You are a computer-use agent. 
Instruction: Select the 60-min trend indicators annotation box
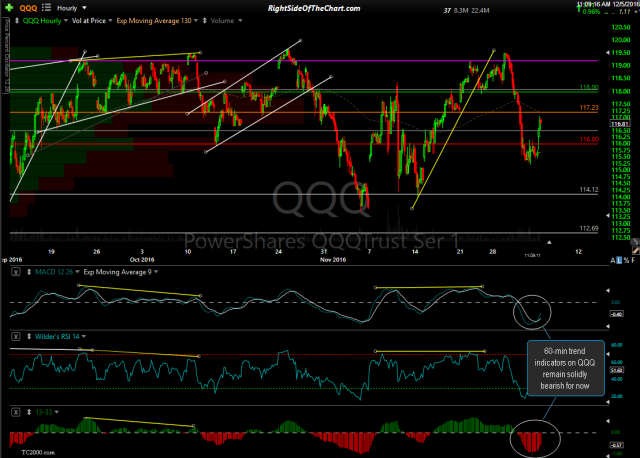[x=566, y=368]
